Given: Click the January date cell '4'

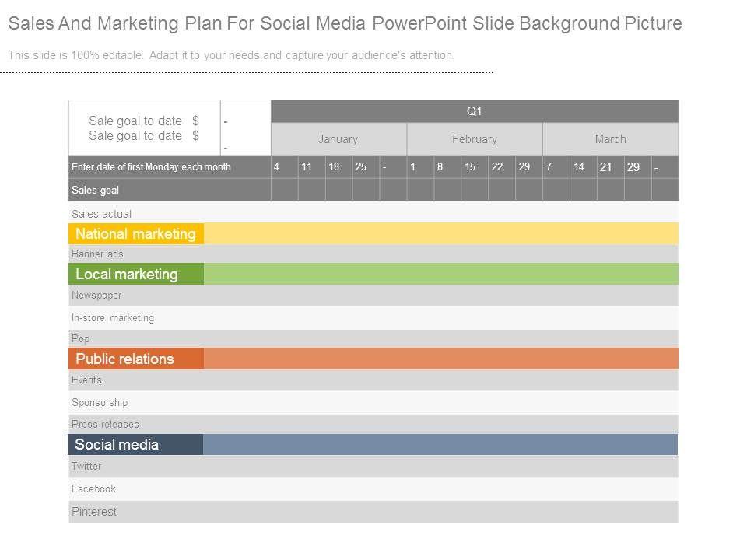Looking at the screenshot, I should tap(285, 167).
